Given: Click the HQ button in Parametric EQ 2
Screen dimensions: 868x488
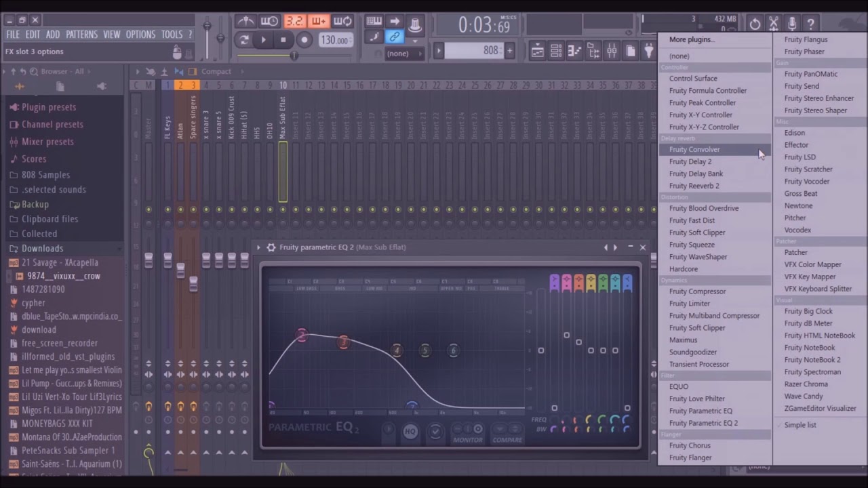Looking at the screenshot, I should 410,432.
